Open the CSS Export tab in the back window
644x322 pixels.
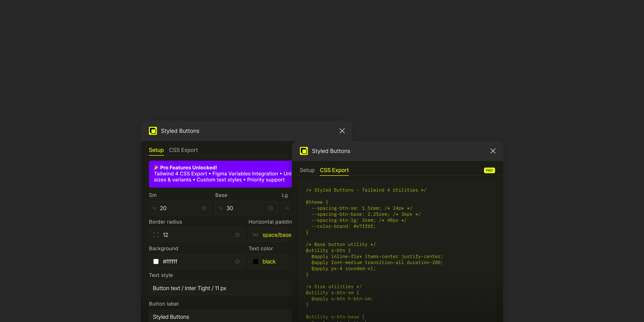[183, 150]
